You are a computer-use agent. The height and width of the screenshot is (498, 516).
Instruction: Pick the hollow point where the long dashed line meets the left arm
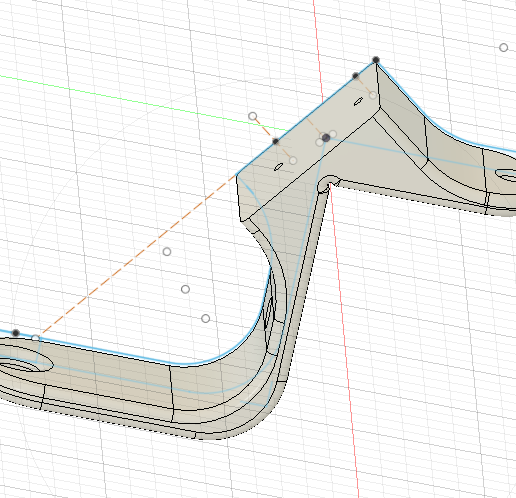point(35,338)
